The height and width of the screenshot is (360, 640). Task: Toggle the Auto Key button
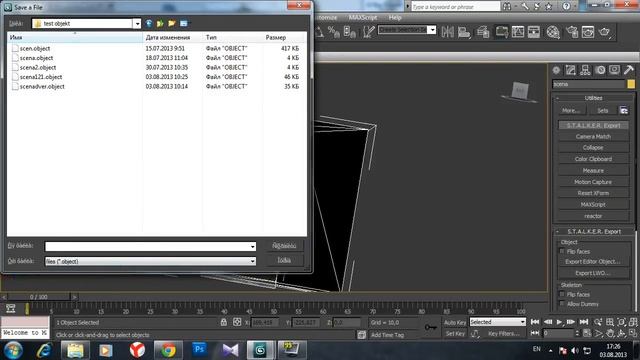click(x=455, y=322)
